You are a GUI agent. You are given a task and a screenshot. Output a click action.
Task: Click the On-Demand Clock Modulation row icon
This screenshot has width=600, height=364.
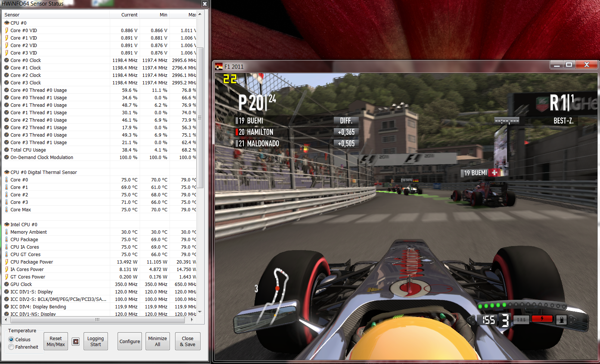point(7,157)
